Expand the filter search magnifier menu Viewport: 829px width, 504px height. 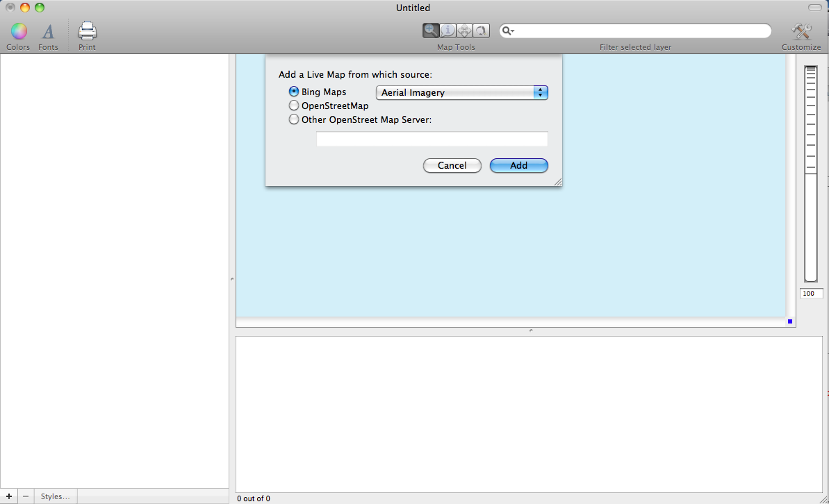click(508, 31)
